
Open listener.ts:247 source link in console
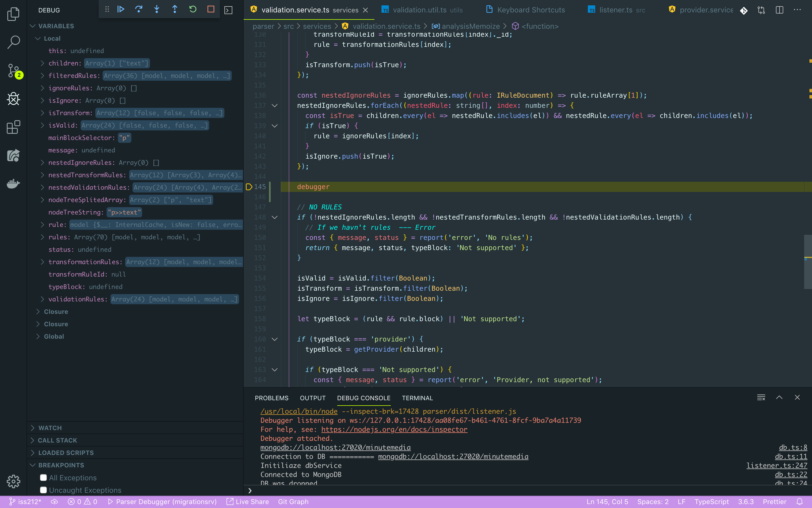[x=777, y=465]
